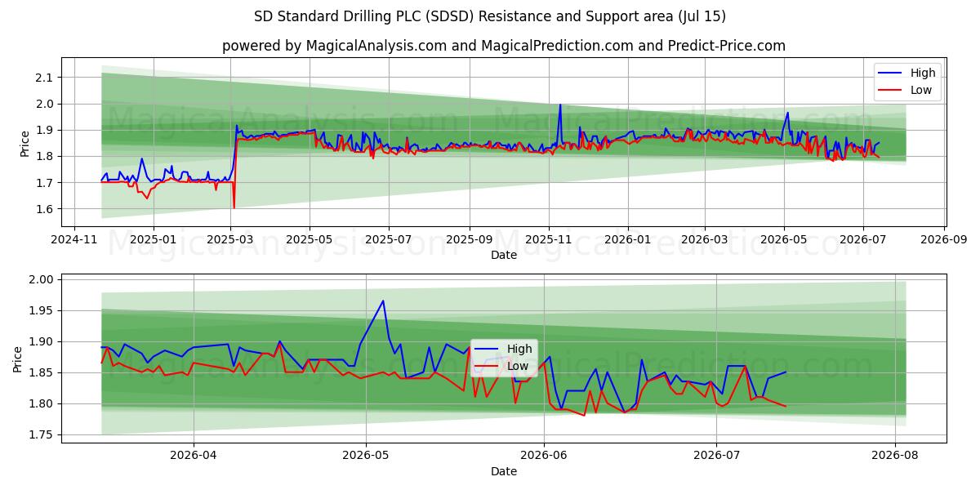Click the '2026-01' tick label on the top chart

[x=627, y=239]
